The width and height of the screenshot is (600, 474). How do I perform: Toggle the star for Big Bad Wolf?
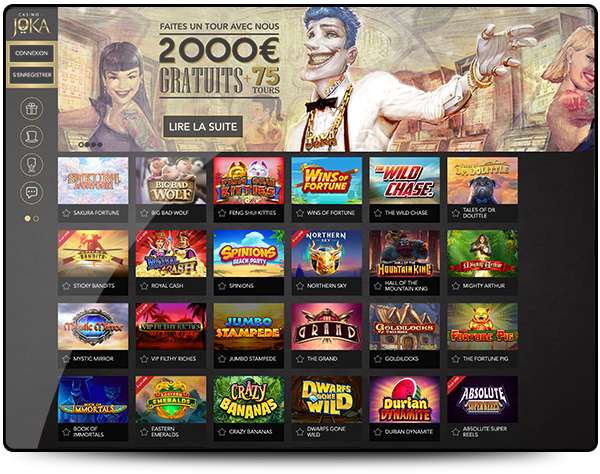pyautogui.click(x=144, y=213)
